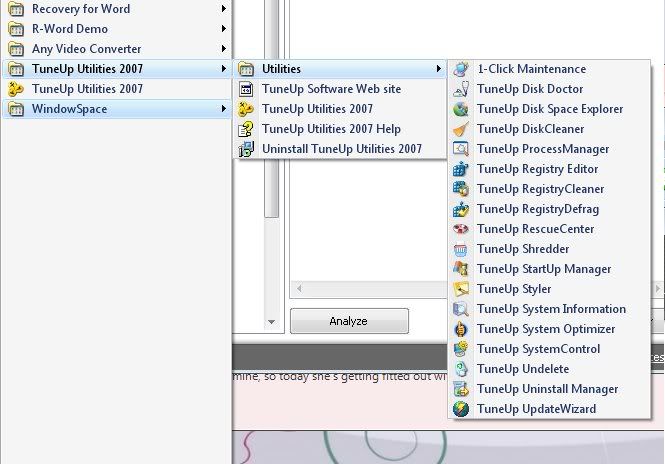665x464 pixels.
Task: Click the TuneUp Disk Space Explorer icon
Action: pyautogui.click(x=461, y=109)
